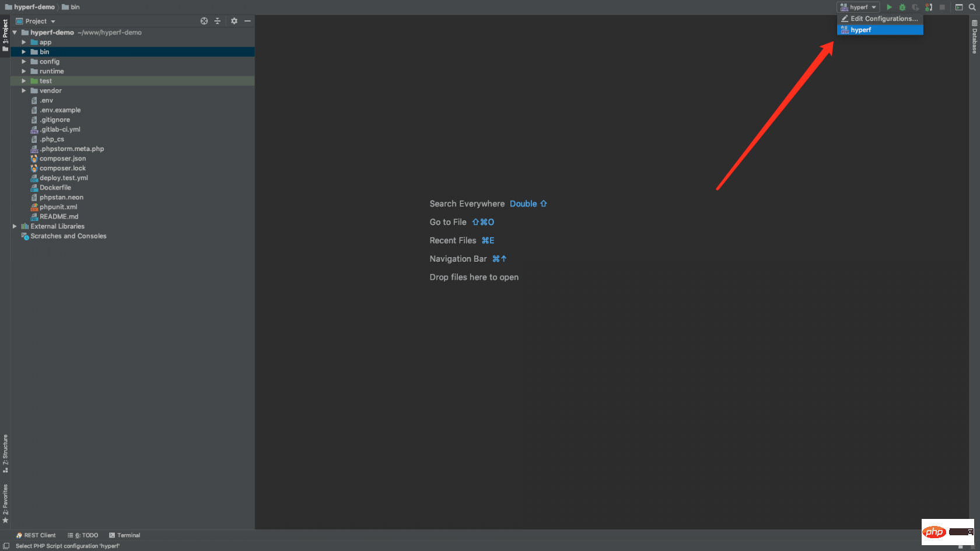This screenshot has height=551, width=980.
Task: Locate current file with the crosshair icon
Action: tap(204, 21)
